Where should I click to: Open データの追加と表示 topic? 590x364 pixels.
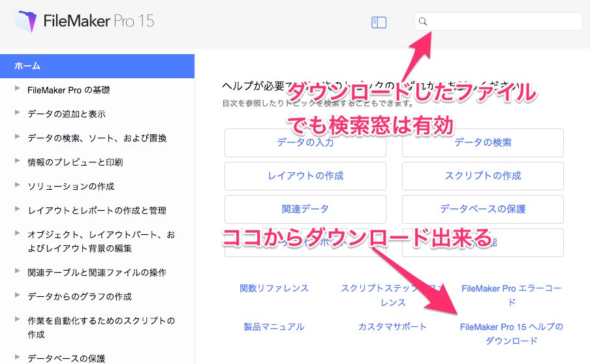pos(67,114)
